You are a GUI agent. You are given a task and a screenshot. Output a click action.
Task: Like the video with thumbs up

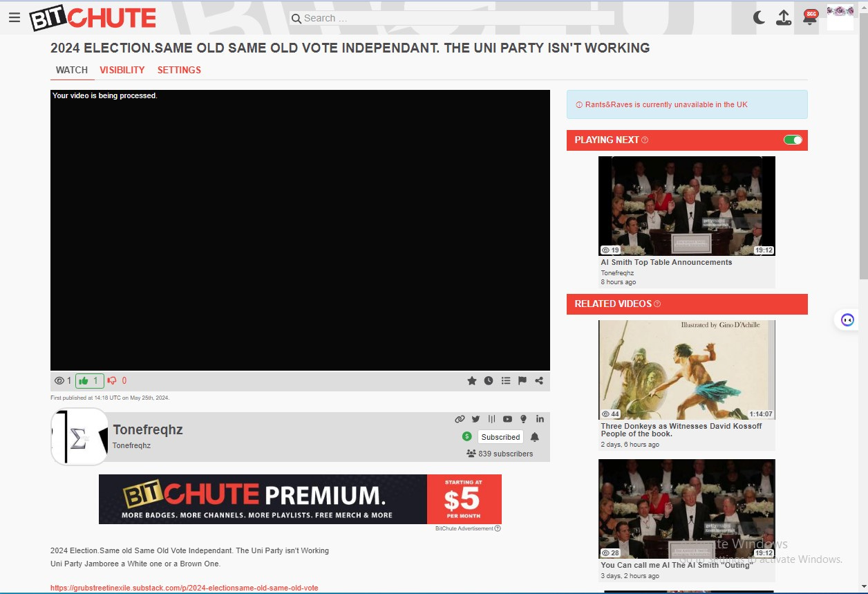point(89,380)
